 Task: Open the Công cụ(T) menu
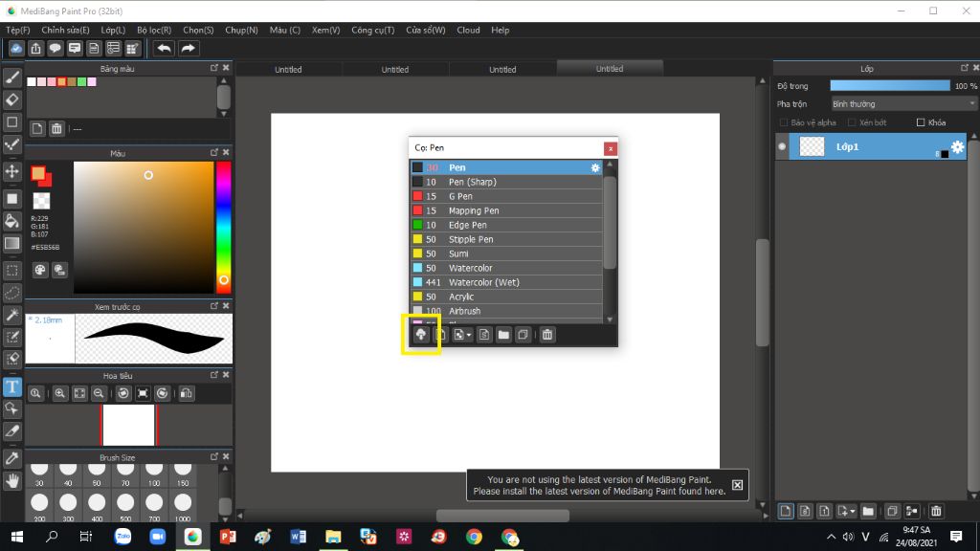[373, 30]
